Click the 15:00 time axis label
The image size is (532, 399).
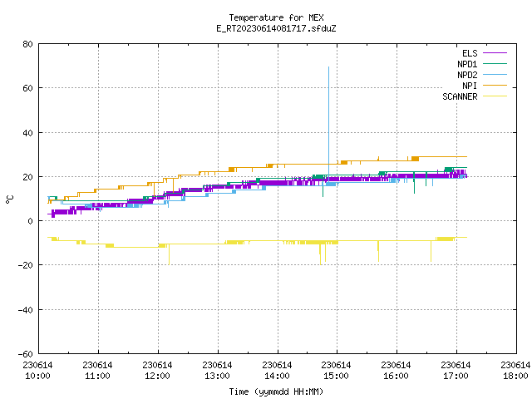coord(336,376)
